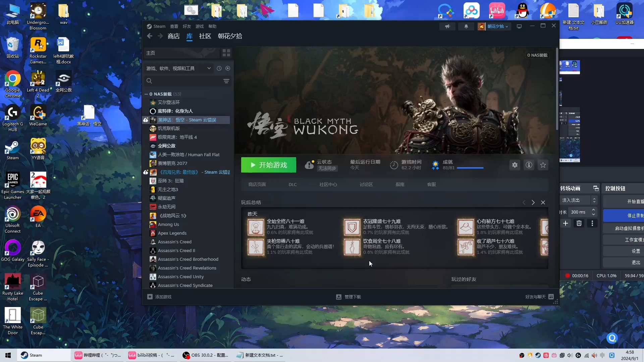Open advanced filter options icon
Image resolution: width=644 pixels, height=362 pixels.
point(226,81)
